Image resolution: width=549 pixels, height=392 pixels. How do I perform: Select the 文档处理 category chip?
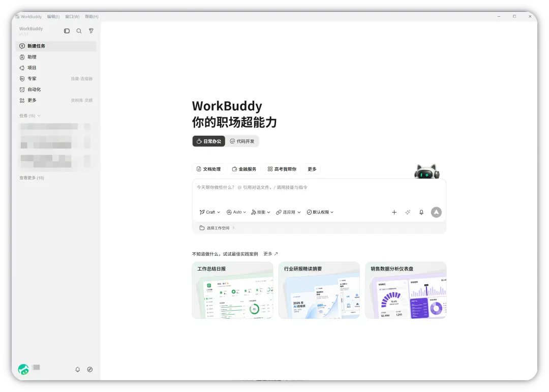(x=209, y=169)
